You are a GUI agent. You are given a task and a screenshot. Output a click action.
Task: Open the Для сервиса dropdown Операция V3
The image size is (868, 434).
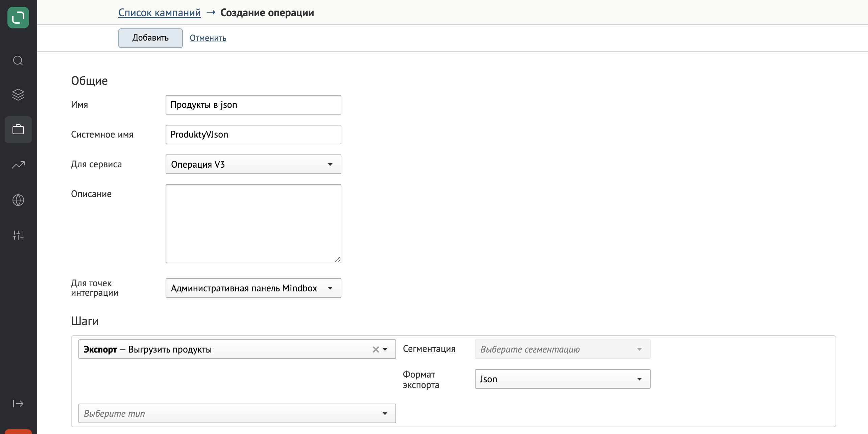pos(254,164)
